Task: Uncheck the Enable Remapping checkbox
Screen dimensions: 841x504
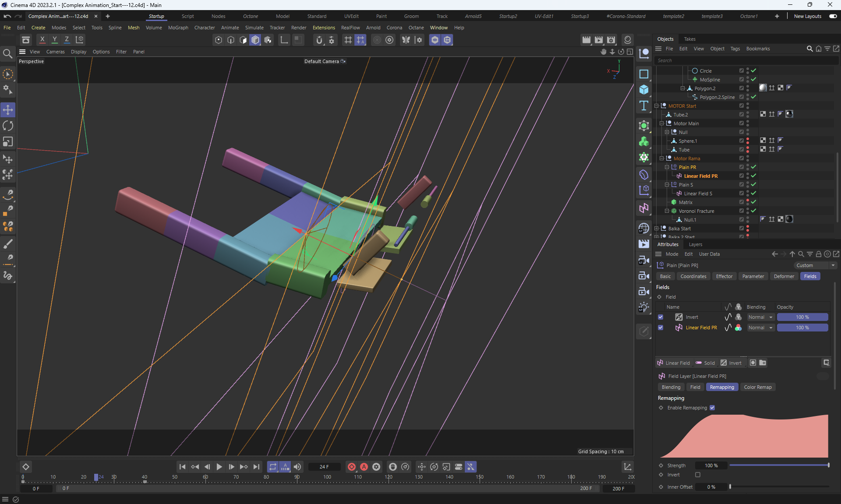Action: 712,408
